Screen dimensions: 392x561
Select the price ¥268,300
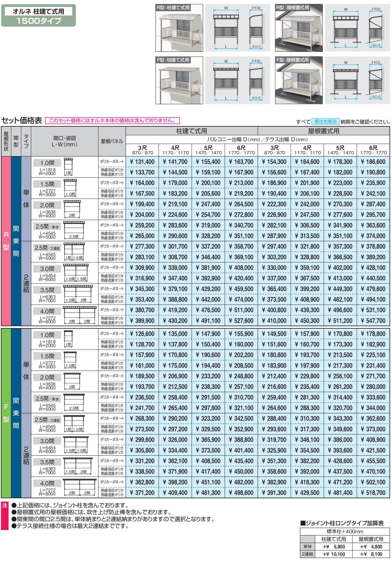click(142, 419)
